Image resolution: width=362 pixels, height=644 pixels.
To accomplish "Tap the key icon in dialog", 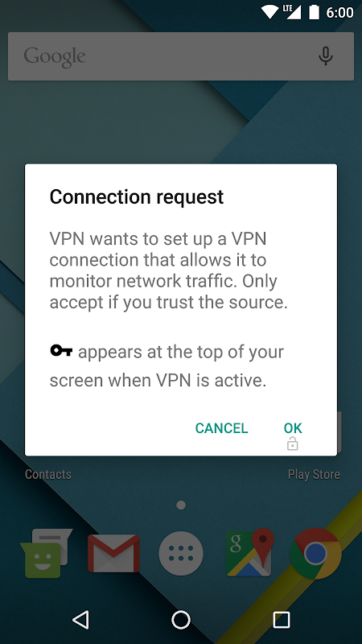I will pos(61,351).
